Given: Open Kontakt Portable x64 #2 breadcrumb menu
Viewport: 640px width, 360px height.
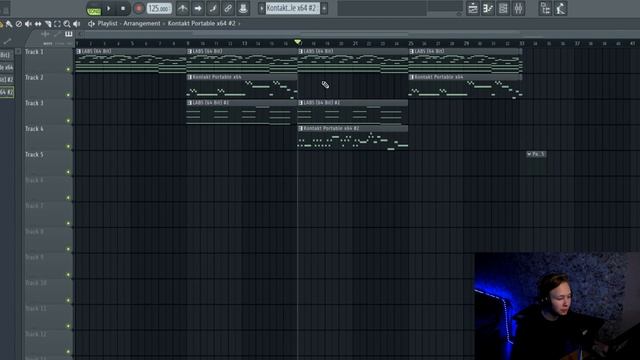Looking at the screenshot, I should click(x=201, y=24).
